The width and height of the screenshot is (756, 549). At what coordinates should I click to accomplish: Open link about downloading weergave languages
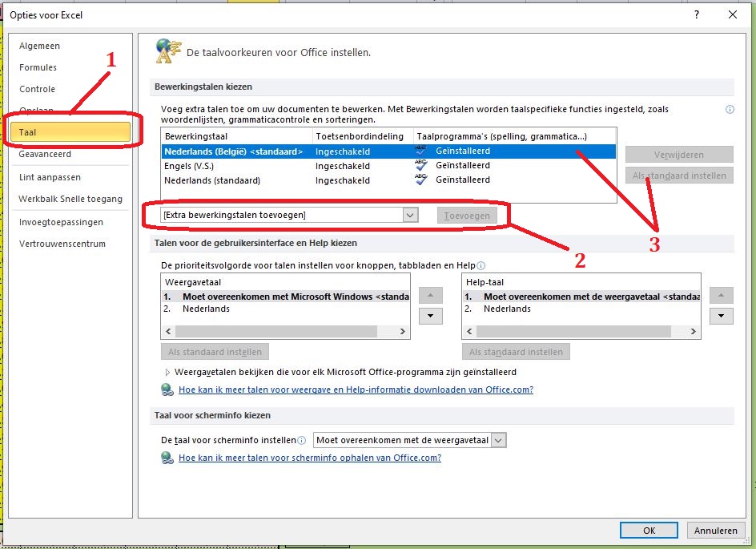356,390
